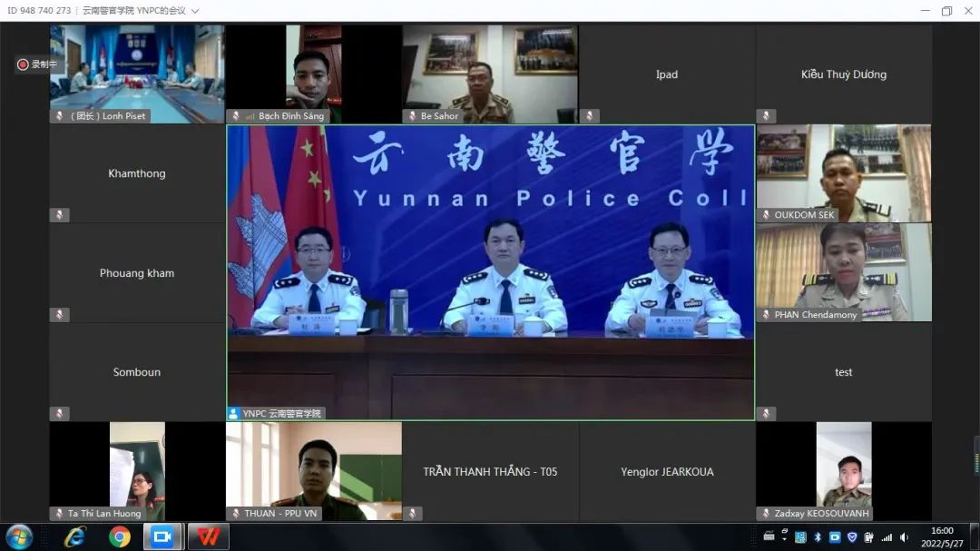The height and width of the screenshot is (551, 980).
Task: Switch to the meeting app taskbar button
Action: (x=162, y=536)
